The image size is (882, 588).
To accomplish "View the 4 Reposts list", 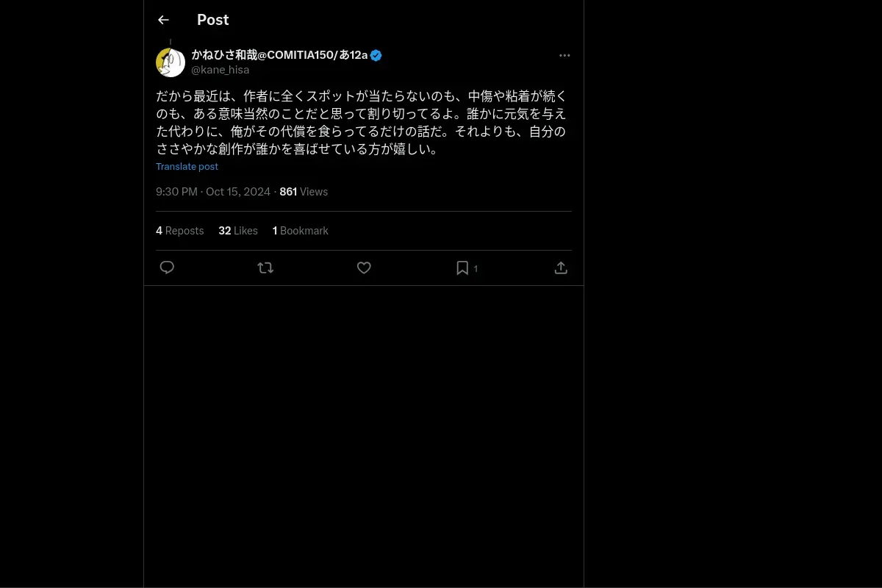I will pyautogui.click(x=179, y=231).
